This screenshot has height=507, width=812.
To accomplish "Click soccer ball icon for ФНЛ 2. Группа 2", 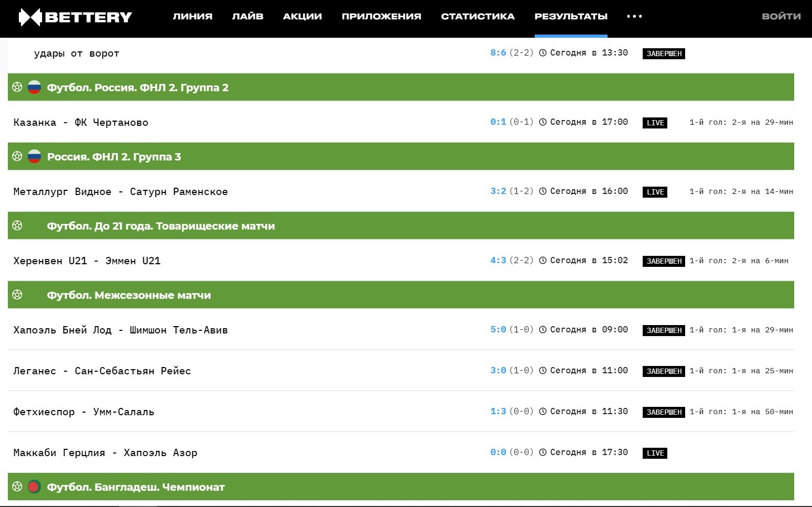I will (x=17, y=87).
